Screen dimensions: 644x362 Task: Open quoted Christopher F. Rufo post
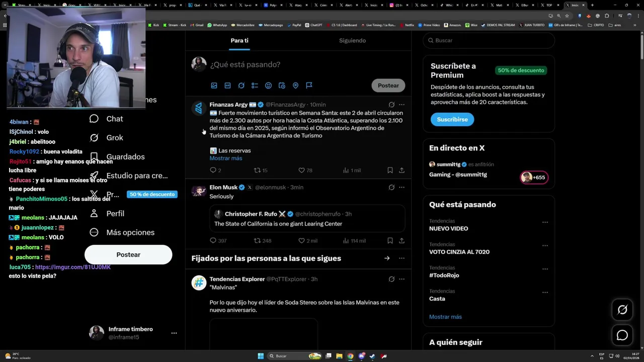307,219
